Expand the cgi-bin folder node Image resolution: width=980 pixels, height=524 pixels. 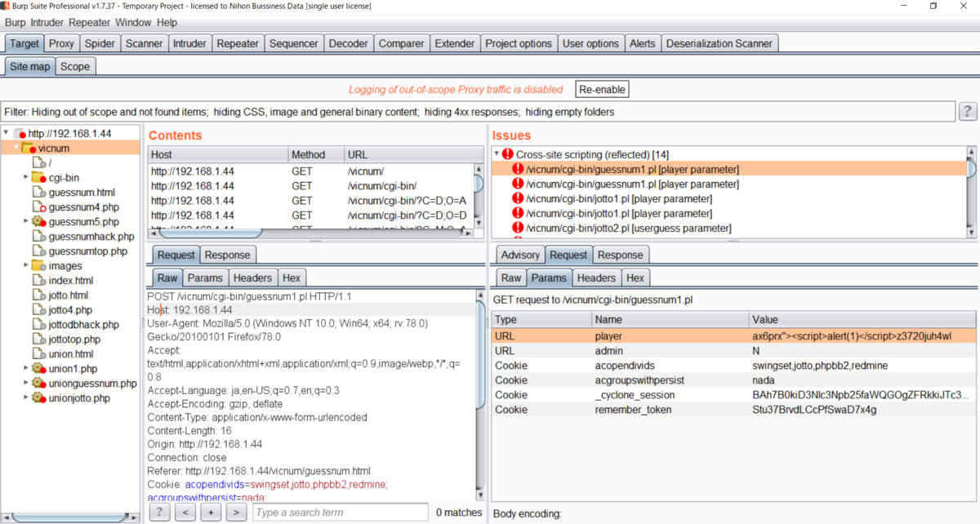coord(26,178)
